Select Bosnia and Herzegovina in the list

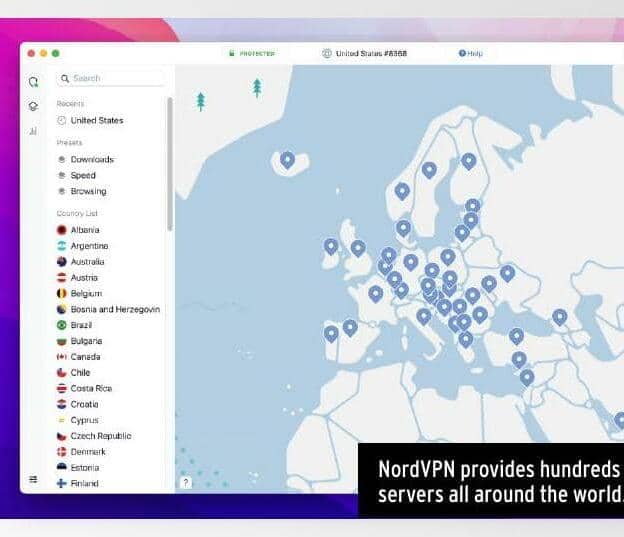tap(108, 309)
